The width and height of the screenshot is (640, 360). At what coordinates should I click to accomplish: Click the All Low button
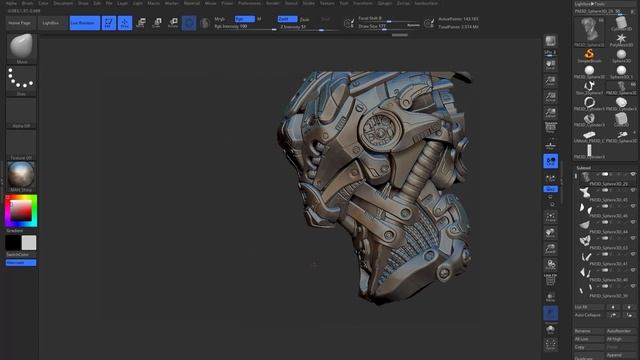(x=589, y=339)
